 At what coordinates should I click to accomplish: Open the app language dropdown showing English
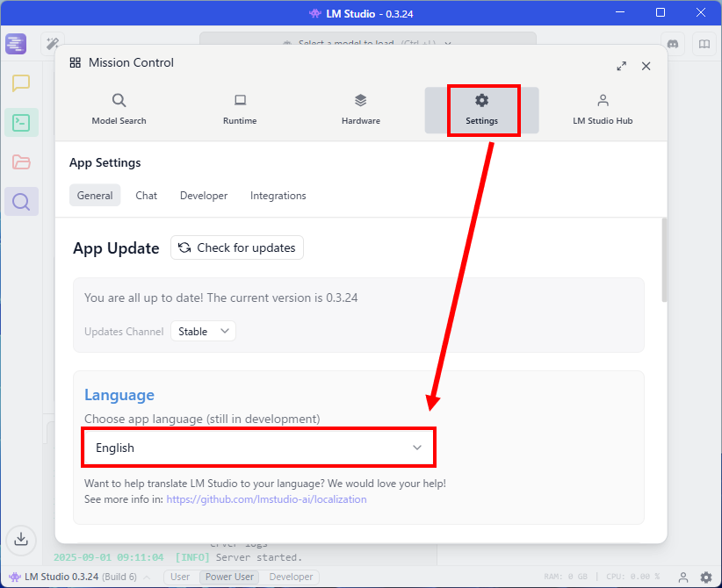coord(259,448)
